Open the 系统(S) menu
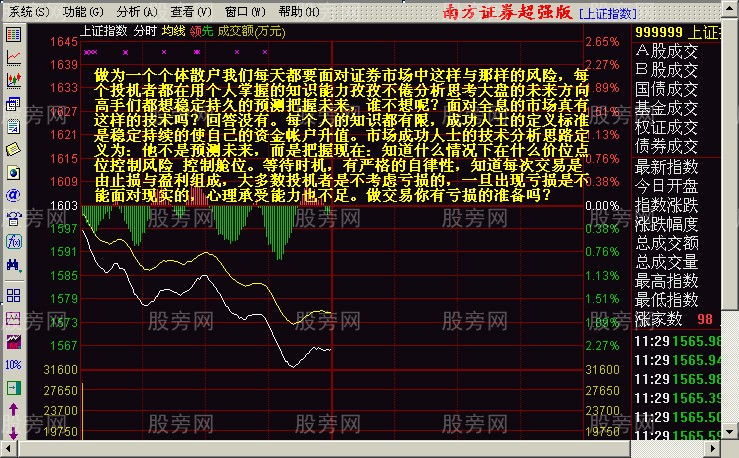The image size is (739, 458). tap(27, 11)
